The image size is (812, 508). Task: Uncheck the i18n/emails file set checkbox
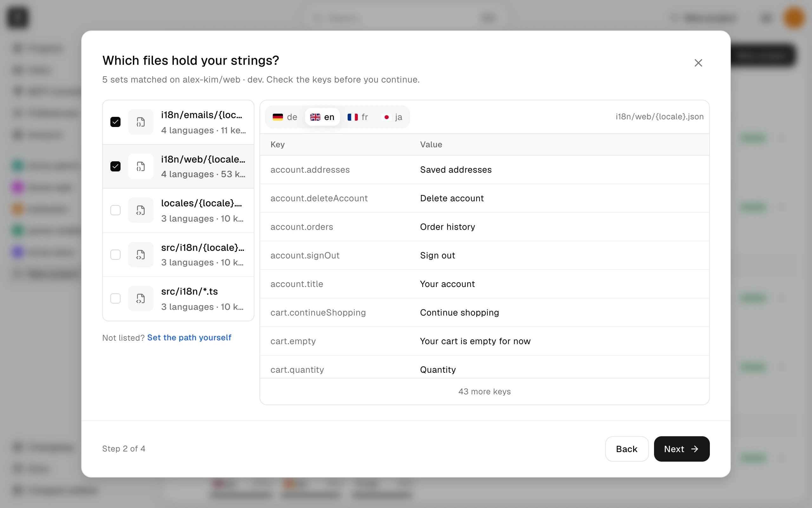click(115, 122)
